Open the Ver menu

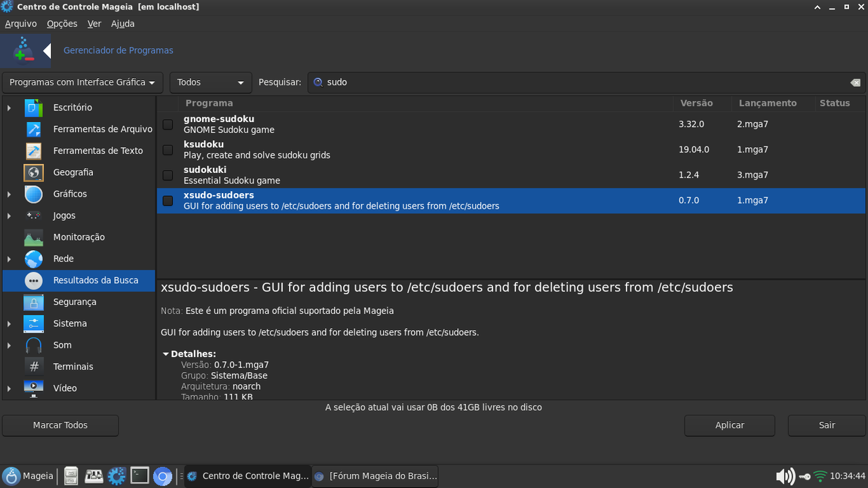click(94, 24)
